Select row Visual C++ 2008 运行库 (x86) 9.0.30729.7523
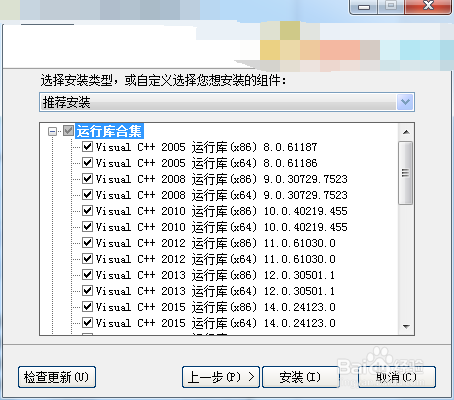Viewport: 454px width, 400px height. [221, 179]
